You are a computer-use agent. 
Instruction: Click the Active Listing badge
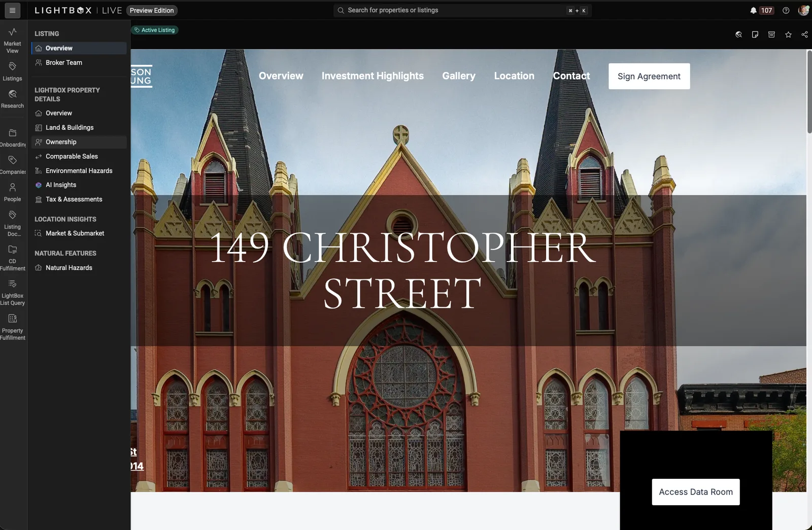coord(155,30)
